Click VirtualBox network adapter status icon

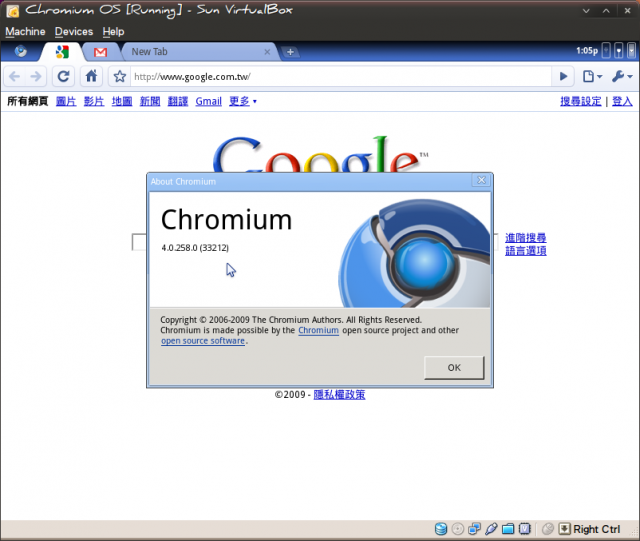coord(474,529)
